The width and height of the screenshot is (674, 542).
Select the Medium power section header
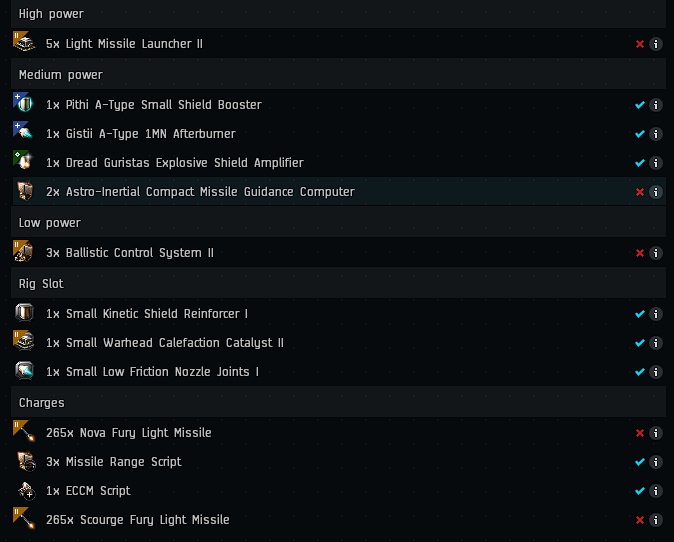[x=338, y=74]
